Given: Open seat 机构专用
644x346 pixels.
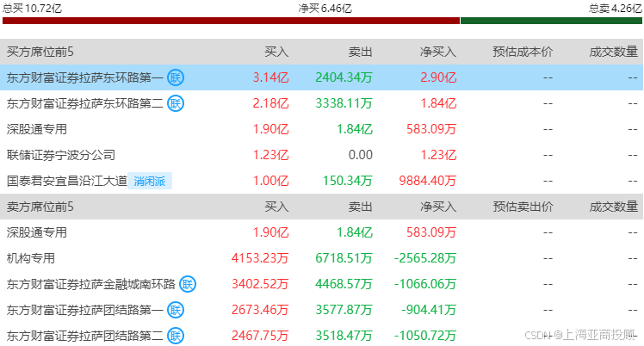Looking at the screenshot, I should [x=31, y=258].
